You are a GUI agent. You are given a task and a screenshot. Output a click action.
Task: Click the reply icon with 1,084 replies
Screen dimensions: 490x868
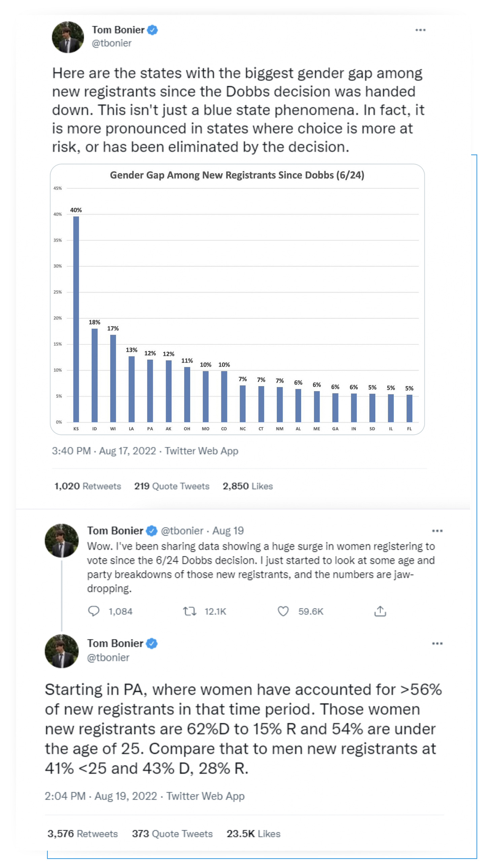[x=94, y=611]
